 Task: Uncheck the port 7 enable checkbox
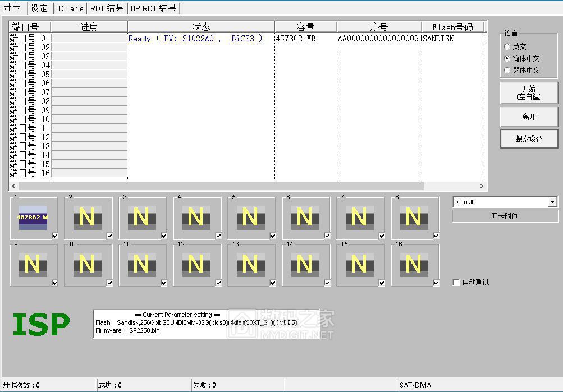click(x=382, y=236)
